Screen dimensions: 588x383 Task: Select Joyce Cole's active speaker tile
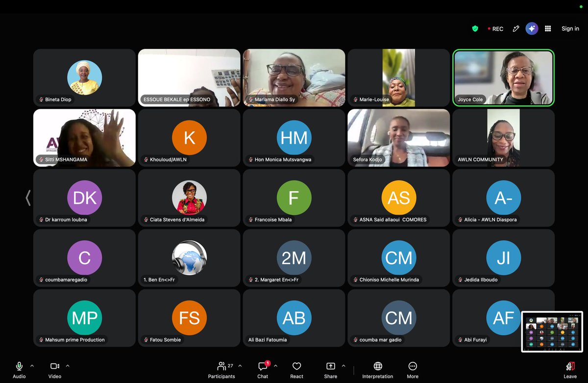pyautogui.click(x=504, y=77)
